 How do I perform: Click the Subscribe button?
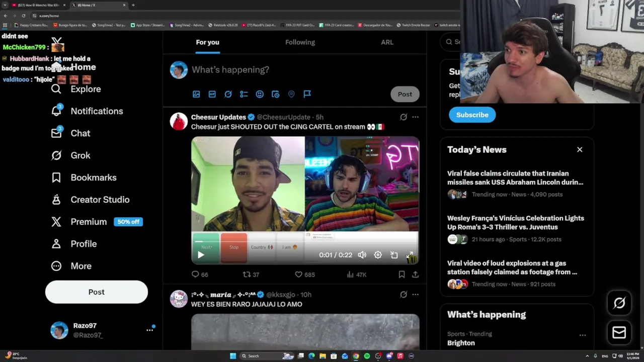[472, 115]
